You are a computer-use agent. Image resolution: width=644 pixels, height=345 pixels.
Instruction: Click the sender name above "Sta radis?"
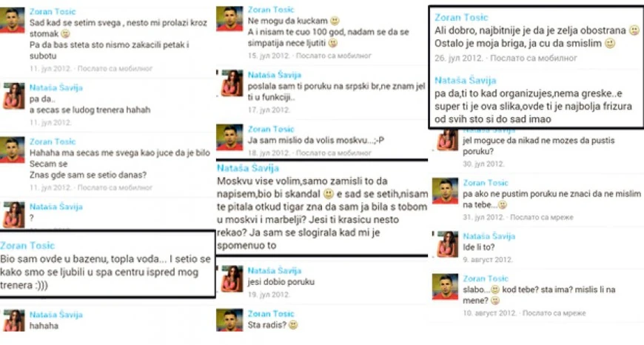tap(271, 314)
